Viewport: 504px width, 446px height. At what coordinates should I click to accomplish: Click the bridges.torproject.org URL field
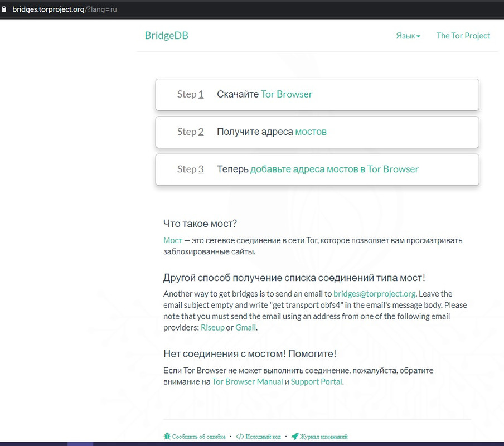click(x=64, y=9)
